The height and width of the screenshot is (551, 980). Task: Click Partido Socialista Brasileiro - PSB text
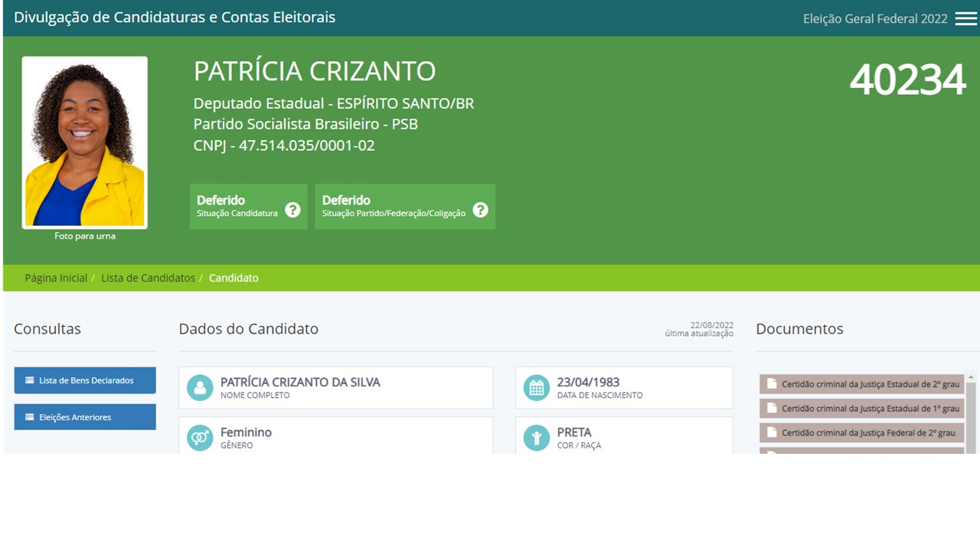(305, 124)
